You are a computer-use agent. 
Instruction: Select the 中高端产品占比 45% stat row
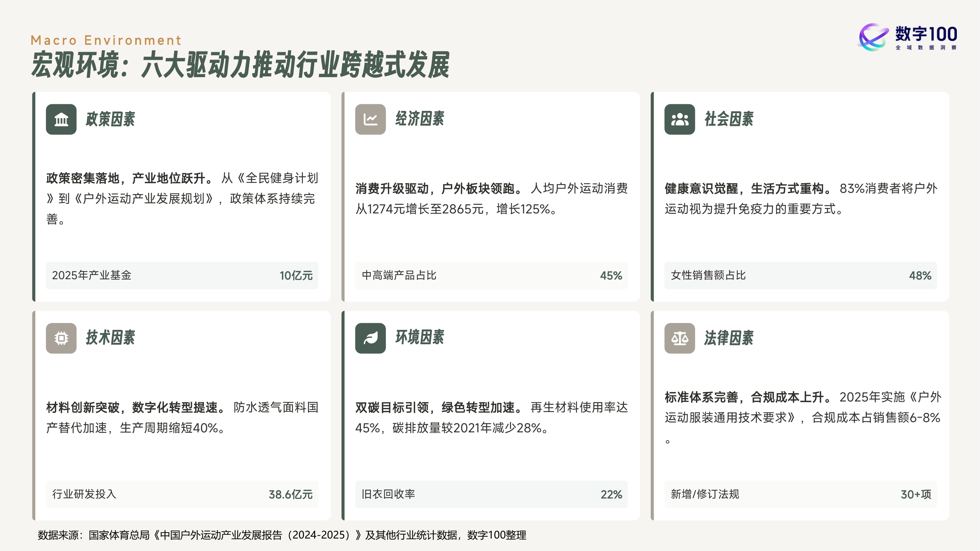pyautogui.click(x=491, y=275)
